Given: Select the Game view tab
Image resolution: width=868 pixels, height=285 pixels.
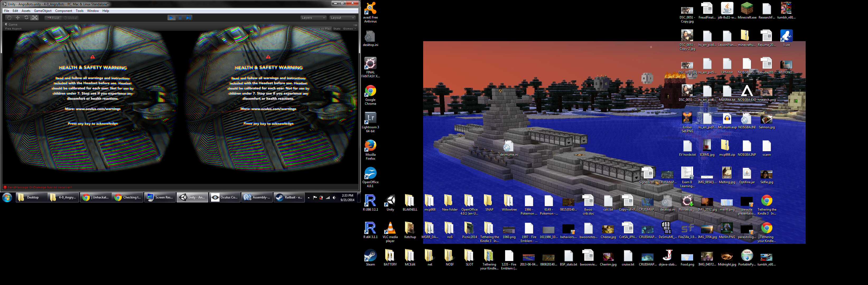Looking at the screenshot, I should pos(11,24).
